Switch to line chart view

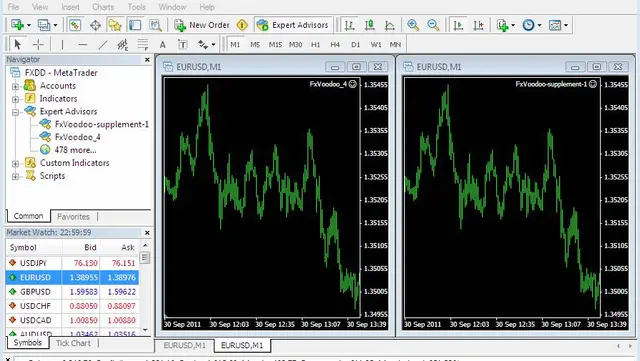click(x=390, y=25)
